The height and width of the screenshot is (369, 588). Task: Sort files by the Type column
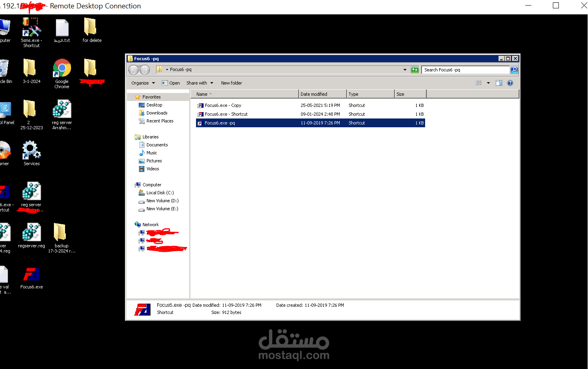pos(370,94)
